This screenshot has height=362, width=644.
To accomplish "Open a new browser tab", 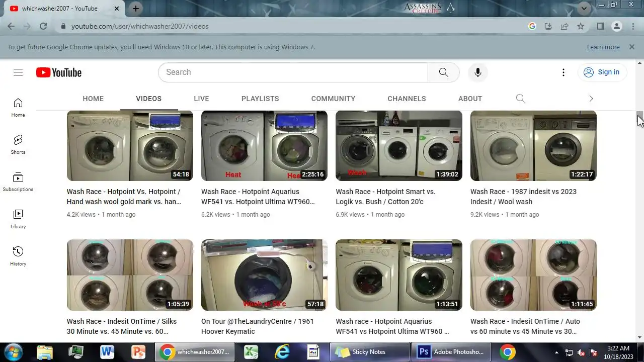I will coord(136,9).
